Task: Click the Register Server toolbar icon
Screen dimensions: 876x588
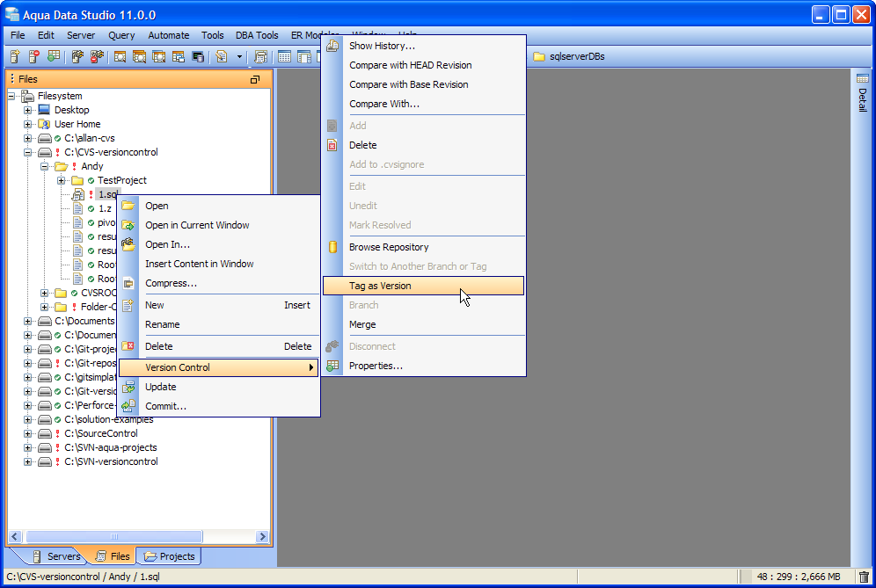Action: 15,56
